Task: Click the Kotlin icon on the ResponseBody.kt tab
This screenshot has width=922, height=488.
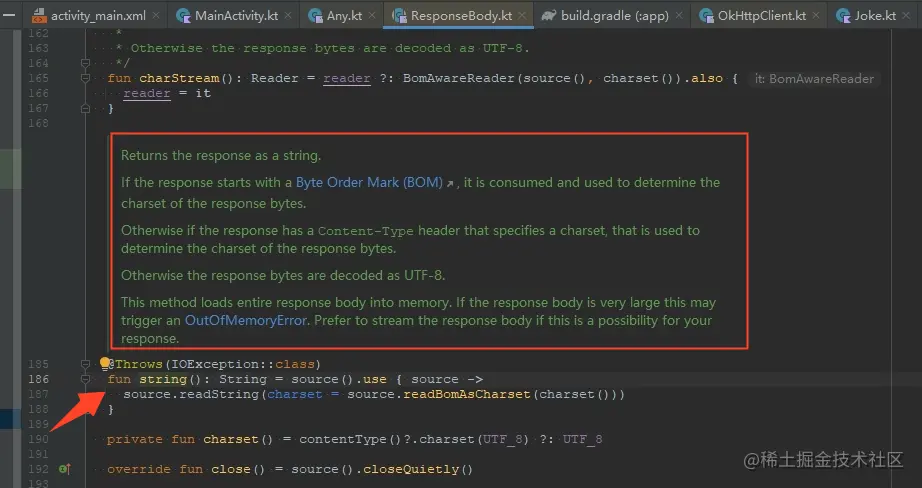Action: coord(399,15)
